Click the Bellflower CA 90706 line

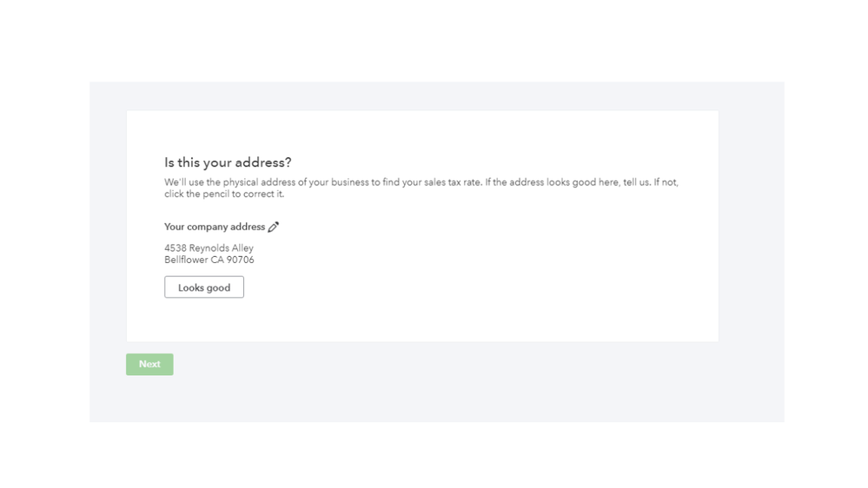point(209,260)
